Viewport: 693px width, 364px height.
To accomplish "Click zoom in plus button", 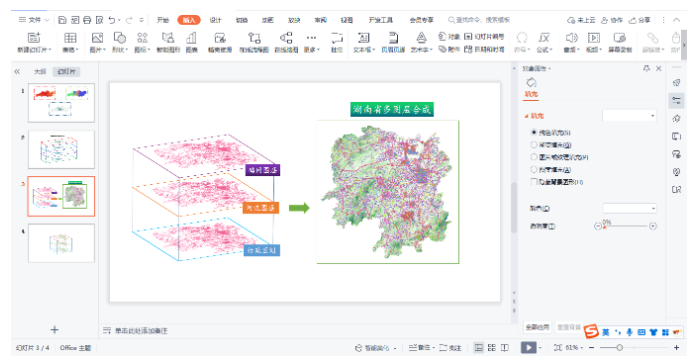I will [x=676, y=348].
